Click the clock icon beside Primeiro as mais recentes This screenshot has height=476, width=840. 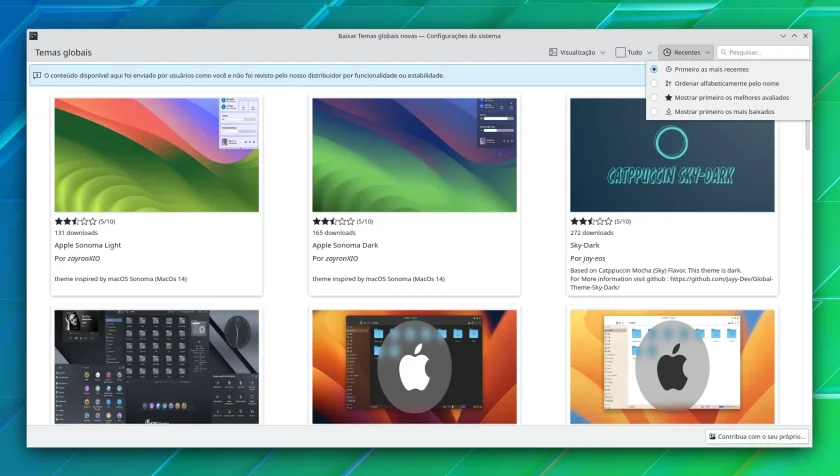669,69
